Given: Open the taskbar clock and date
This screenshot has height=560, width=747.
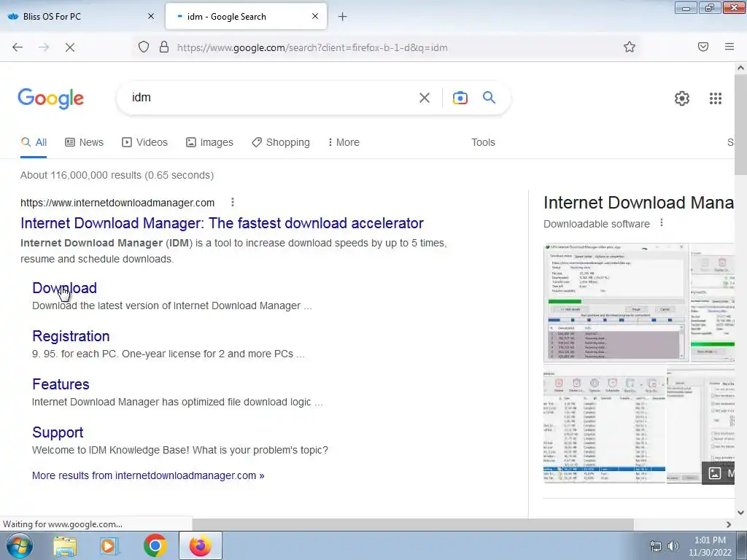Looking at the screenshot, I should tap(710, 546).
